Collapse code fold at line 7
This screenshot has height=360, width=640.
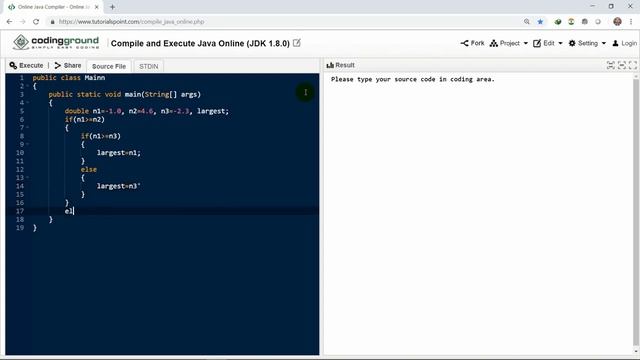27,128
